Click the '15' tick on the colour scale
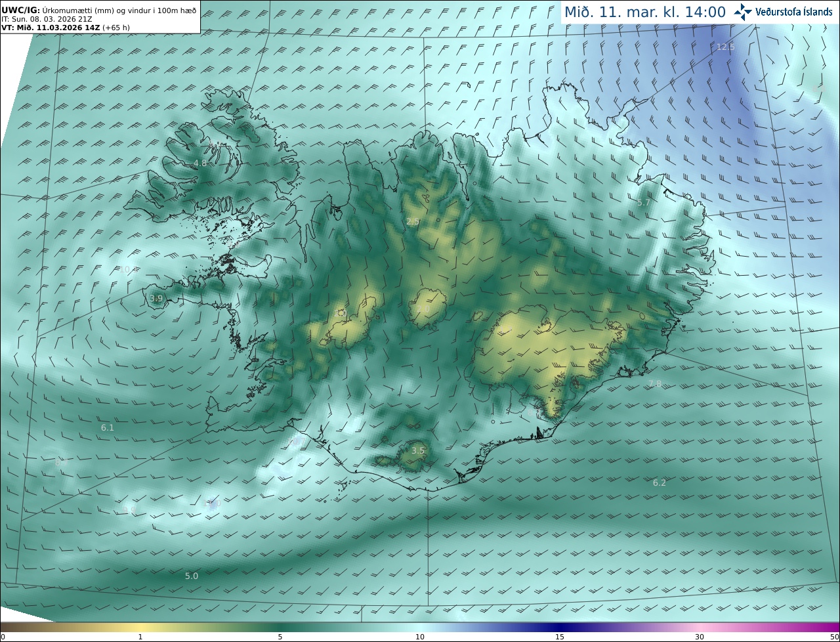 tap(560, 637)
